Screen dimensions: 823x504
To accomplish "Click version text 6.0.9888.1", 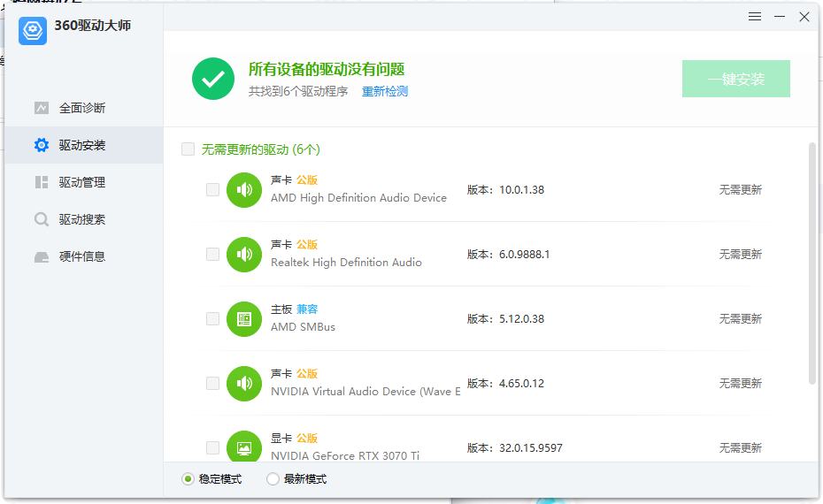I will [525, 255].
